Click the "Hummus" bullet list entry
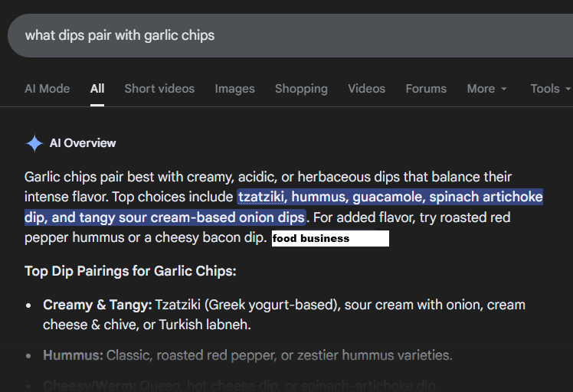The height and width of the screenshot is (392, 573). pyautogui.click(x=74, y=355)
